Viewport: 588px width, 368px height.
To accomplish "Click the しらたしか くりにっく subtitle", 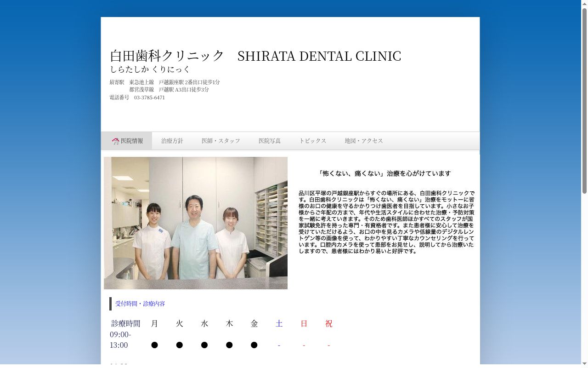I will coord(150,69).
